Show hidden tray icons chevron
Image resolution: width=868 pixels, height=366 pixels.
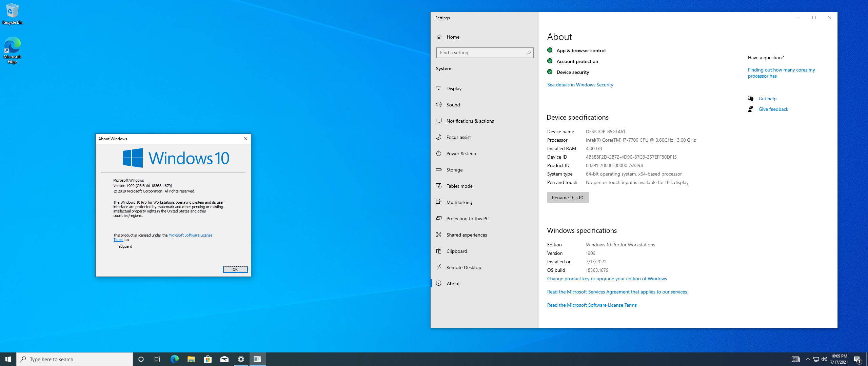click(x=808, y=359)
